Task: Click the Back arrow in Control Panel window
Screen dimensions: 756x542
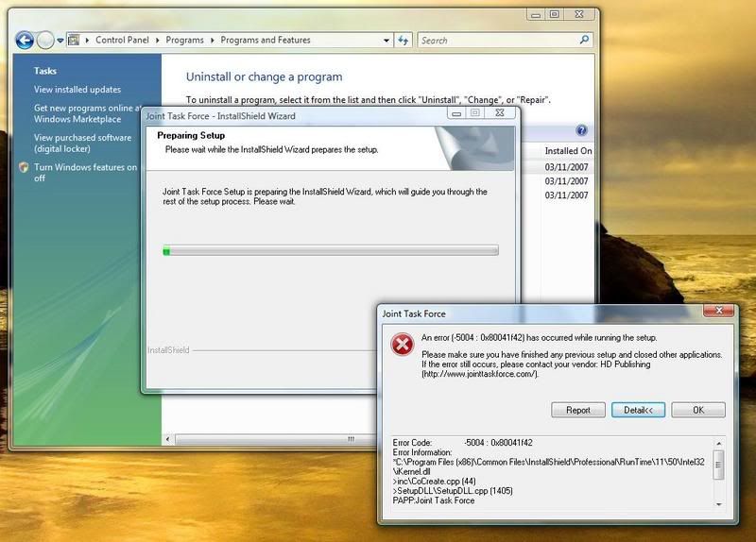Action: click(25, 40)
